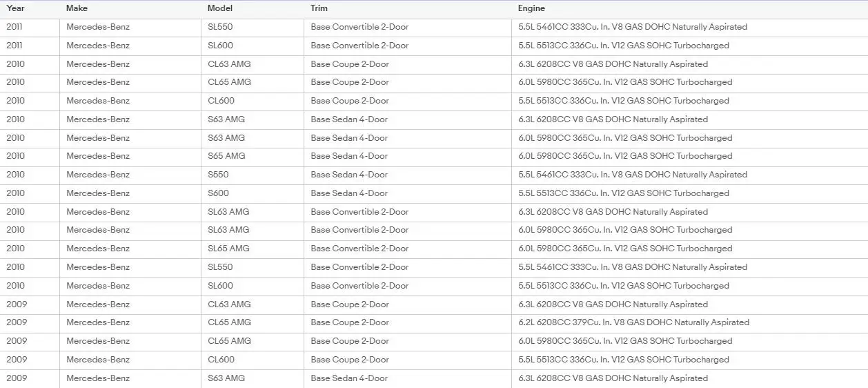Click the Trim column header
The image size is (868, 388).
pos(408,9)
